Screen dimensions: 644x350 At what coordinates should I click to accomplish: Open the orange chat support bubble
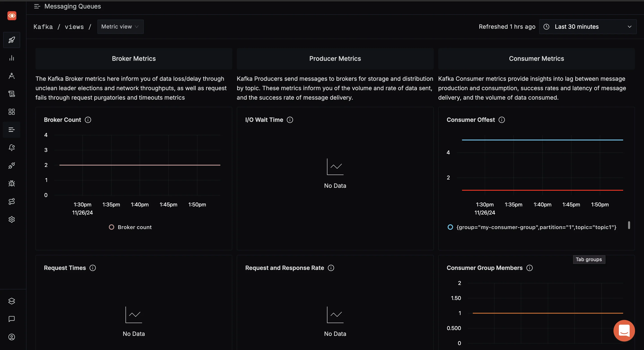coord(624,330)
